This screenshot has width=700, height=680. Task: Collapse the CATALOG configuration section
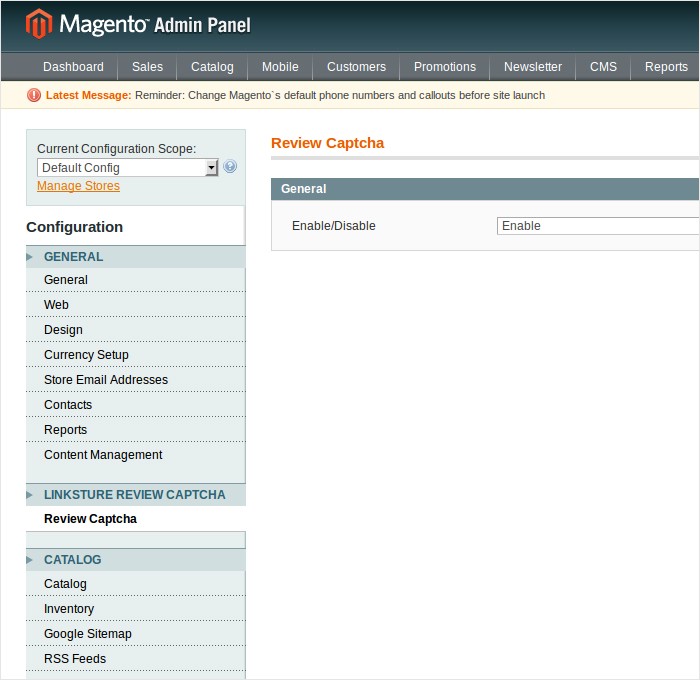click(136, 559)
